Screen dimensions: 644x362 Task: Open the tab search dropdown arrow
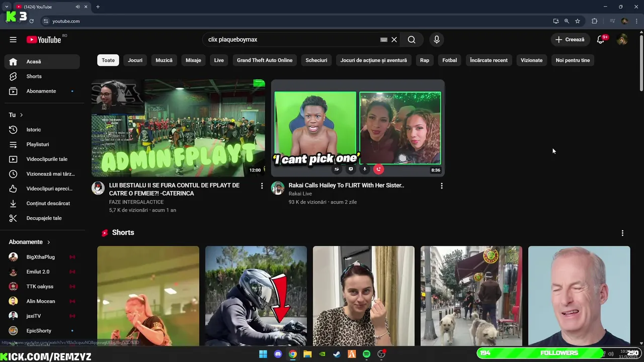7,7
